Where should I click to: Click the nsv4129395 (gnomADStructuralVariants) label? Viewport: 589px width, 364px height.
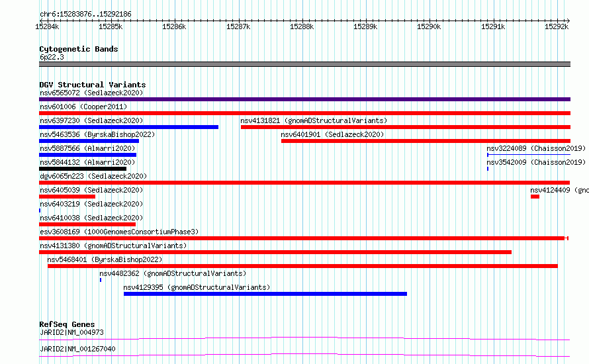[x=197, y=287]
